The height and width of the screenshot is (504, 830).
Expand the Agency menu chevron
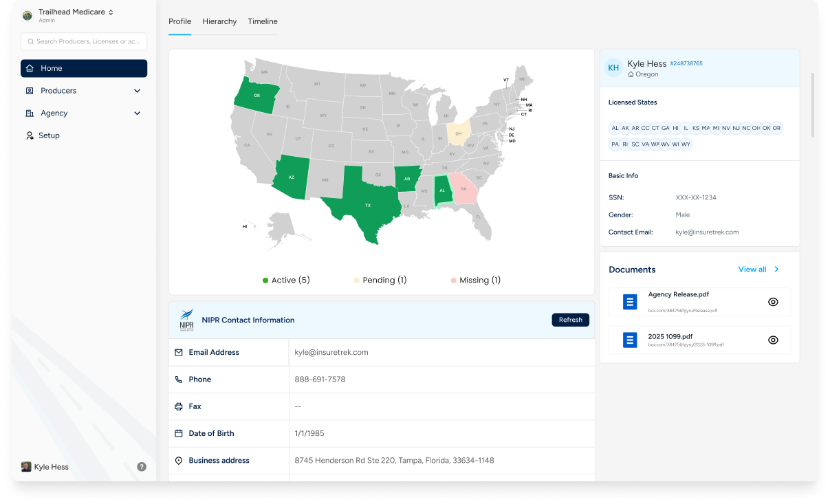tap(137, 113)
